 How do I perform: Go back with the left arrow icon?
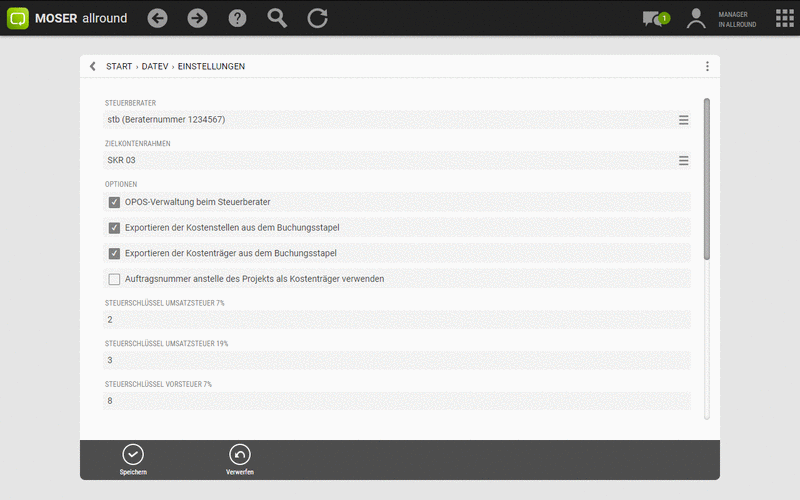tap(157, 18)
